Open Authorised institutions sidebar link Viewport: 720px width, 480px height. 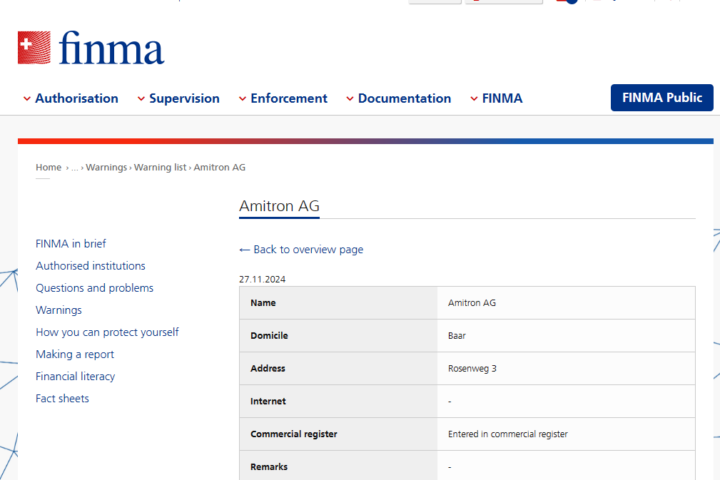(x=90, y=265)
